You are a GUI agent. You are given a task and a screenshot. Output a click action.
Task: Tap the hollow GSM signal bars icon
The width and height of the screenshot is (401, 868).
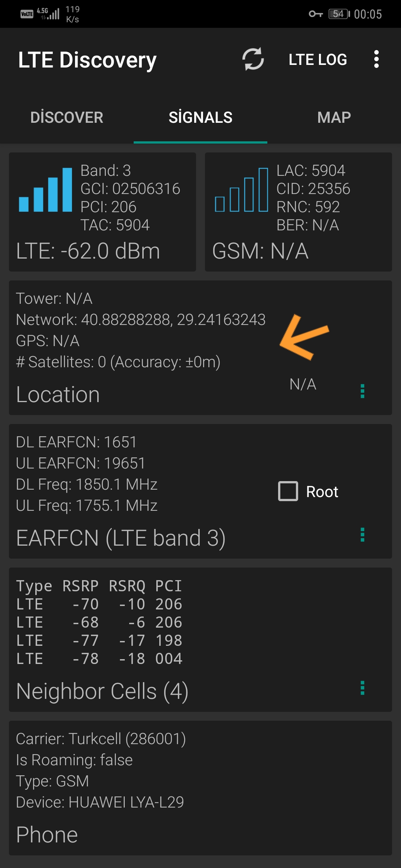pos(241,190)
